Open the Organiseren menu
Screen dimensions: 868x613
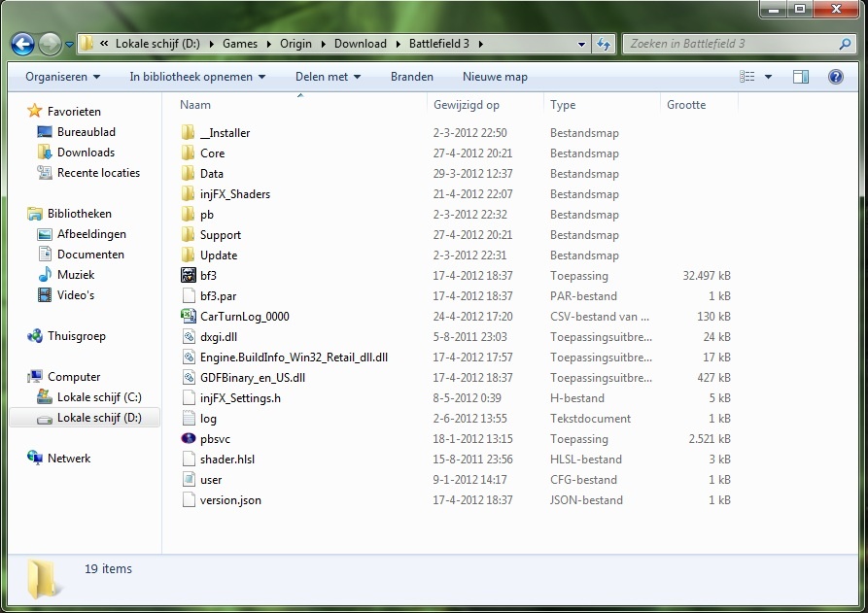(x=62, y=77)
